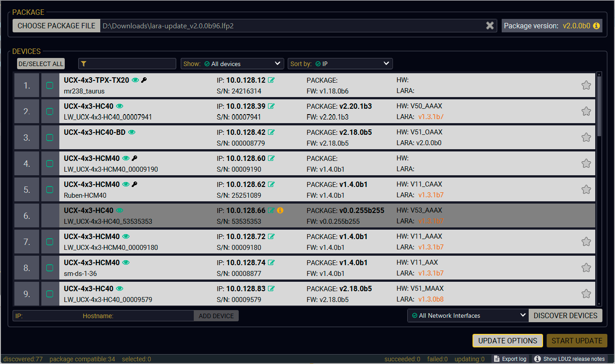Favorite the mr238_taurus device star
This screenshot has width=615, height=364.
click(586, 85)
